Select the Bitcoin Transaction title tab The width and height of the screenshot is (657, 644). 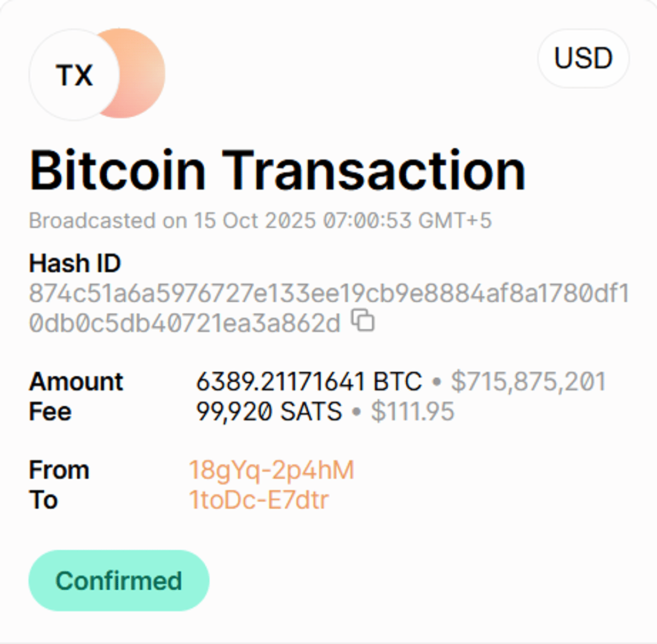pyautogui.click(x=277, y=170)
